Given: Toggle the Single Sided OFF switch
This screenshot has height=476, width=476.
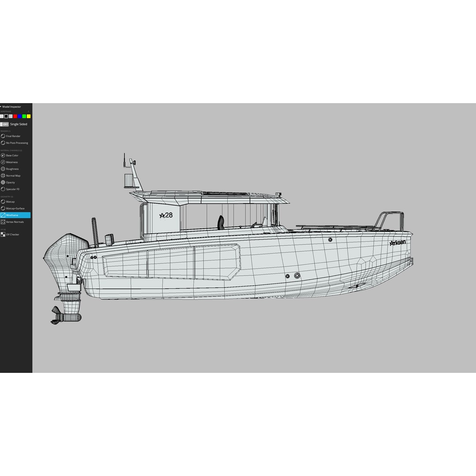Looking at the screenshot, I should point(4,124).
